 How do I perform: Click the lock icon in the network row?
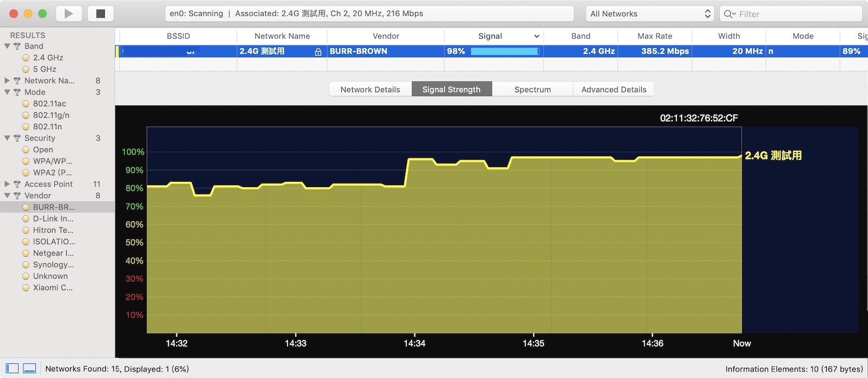318,52
